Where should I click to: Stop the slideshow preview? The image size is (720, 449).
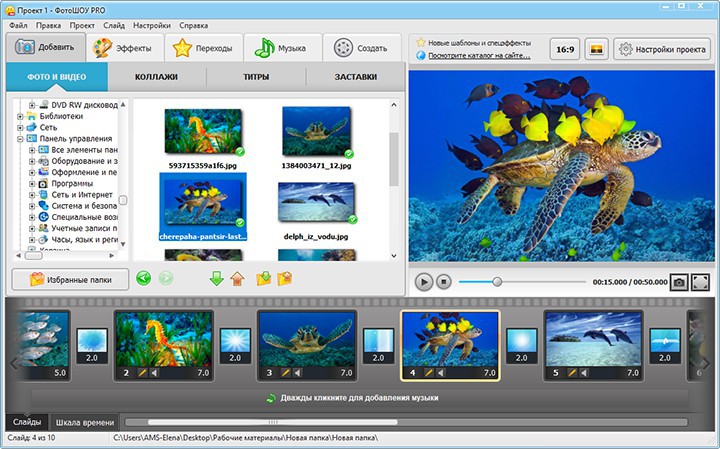coord(444,282)
